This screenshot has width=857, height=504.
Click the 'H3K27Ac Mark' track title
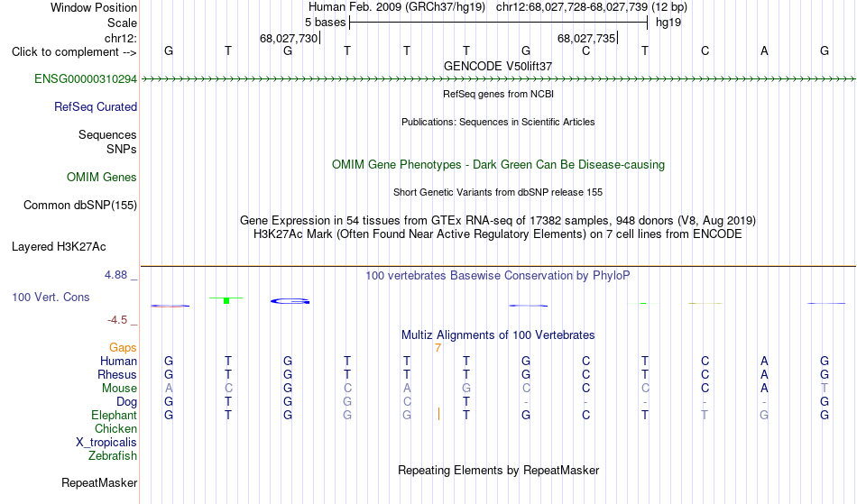498,234
